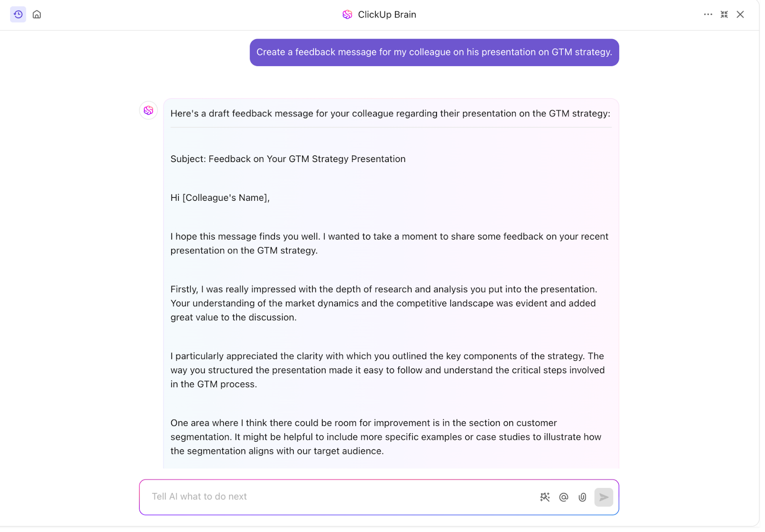The image size is (765, 532).
Task: Select the purple user prompt bubble
Action: (x=434, y=52)
